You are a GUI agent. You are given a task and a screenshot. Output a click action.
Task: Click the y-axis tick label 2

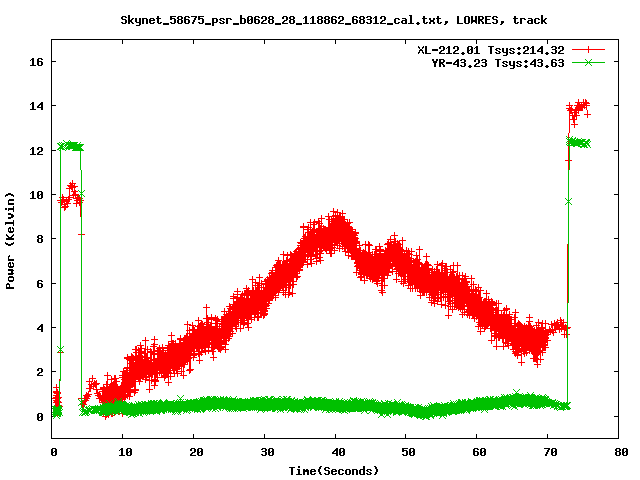(40, 372)
